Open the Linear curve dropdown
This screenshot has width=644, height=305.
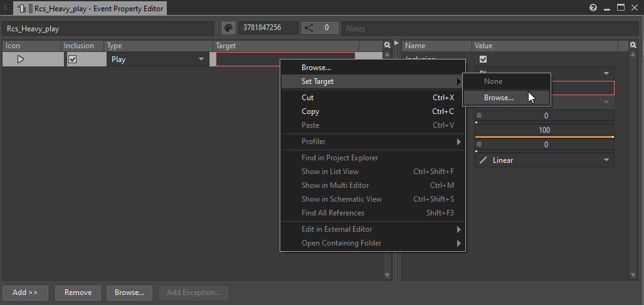pyautogui.click(x=606, y=160)
